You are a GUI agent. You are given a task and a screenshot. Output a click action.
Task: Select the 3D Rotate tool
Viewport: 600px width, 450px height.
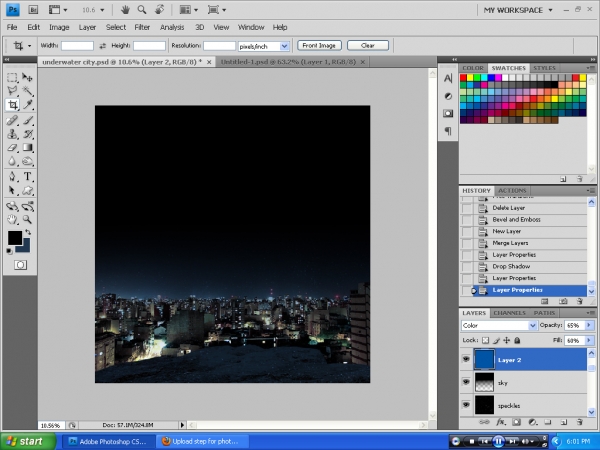pyautogui.click(x=12, y=206)
